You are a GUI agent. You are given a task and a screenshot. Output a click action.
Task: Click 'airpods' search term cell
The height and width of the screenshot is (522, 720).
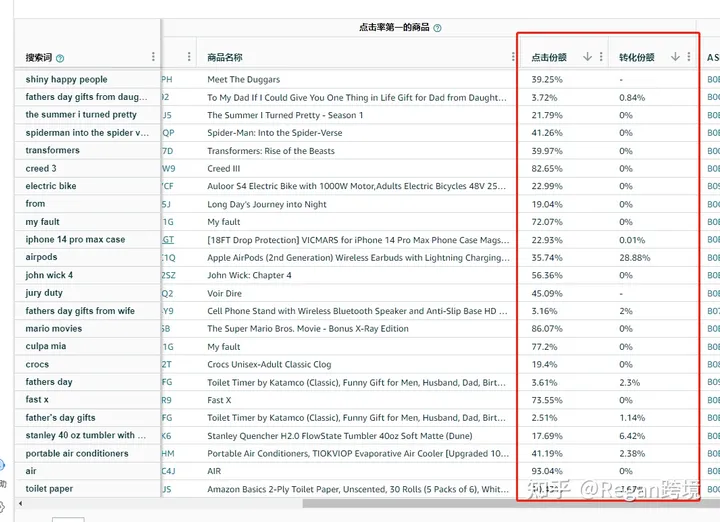tap(41, 257)
